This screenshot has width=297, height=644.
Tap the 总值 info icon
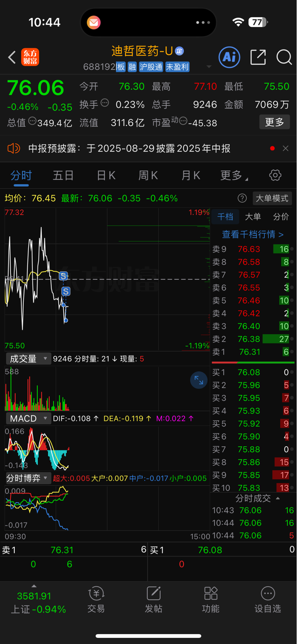click(x=32, y=121)
